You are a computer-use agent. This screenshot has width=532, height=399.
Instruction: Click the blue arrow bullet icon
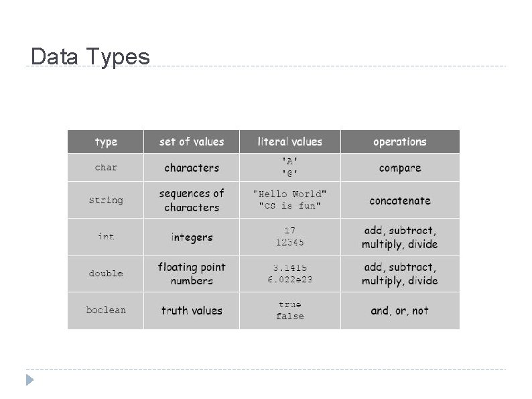click(29, 380)
